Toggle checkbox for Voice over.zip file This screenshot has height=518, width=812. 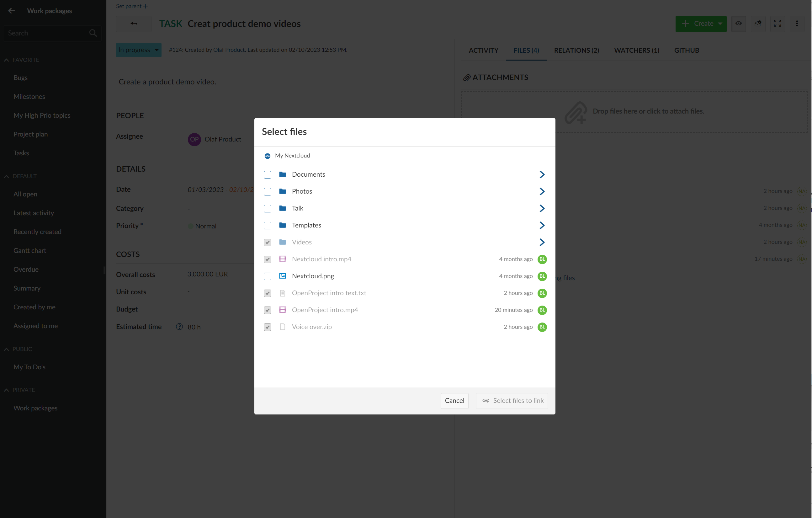[267, 327]
